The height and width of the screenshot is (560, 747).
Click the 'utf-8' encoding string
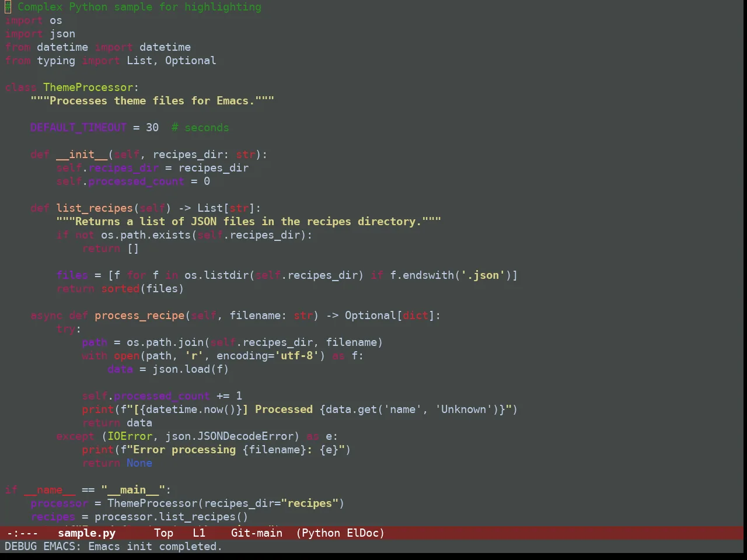click(297, 356)
